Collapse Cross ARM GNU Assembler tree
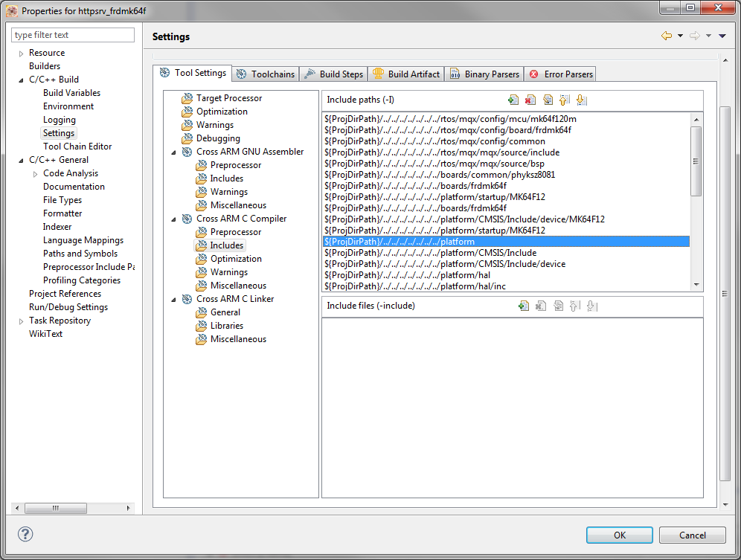Image resolution: width=741 pixels, height=560 pixels. [x=173, y=152]
